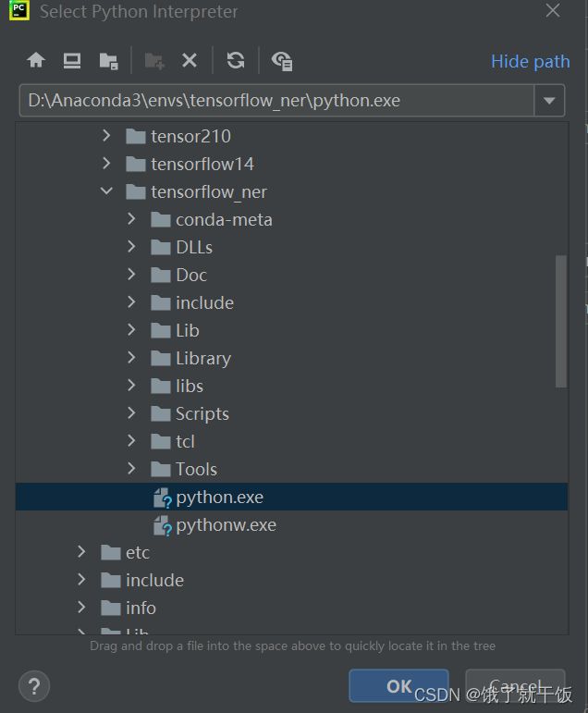Select the 'Library' folder label
The image size is (588, 713).
point(203,359)
